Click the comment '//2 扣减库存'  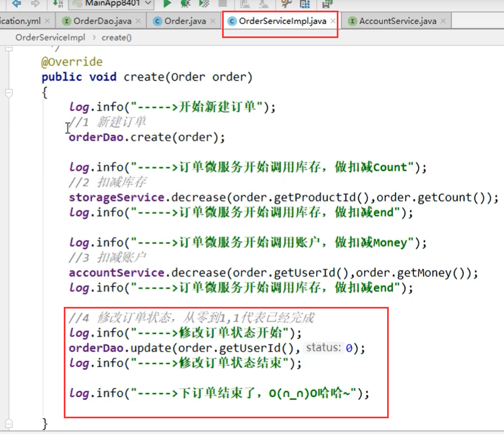pos(107,183)
